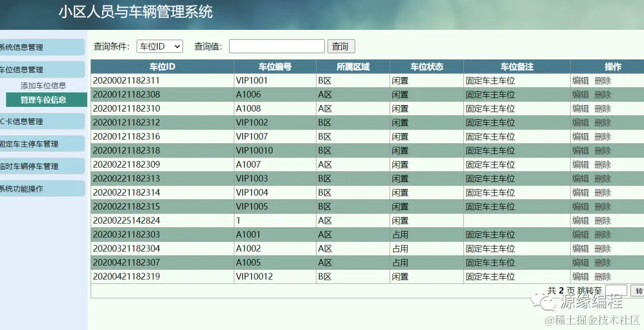Delete the A1001 parking spot

(602, 235)
